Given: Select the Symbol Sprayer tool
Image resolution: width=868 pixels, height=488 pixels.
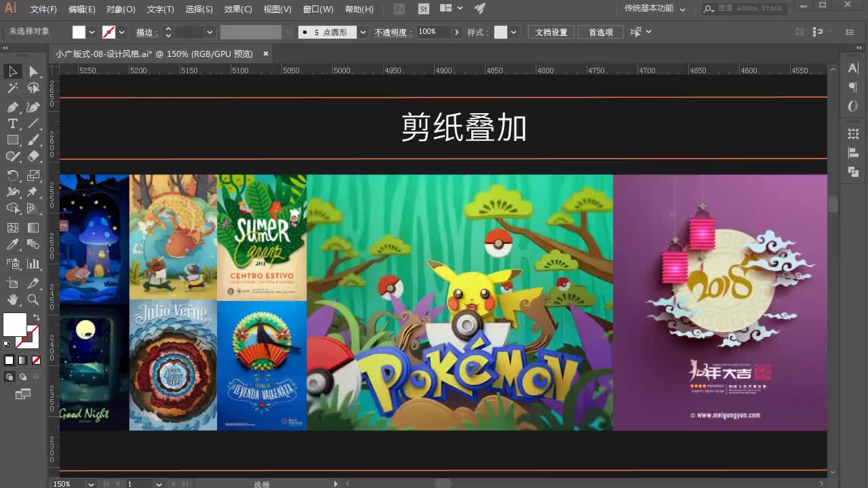Looking at the screenshot, I should click(x=12, y=264).
